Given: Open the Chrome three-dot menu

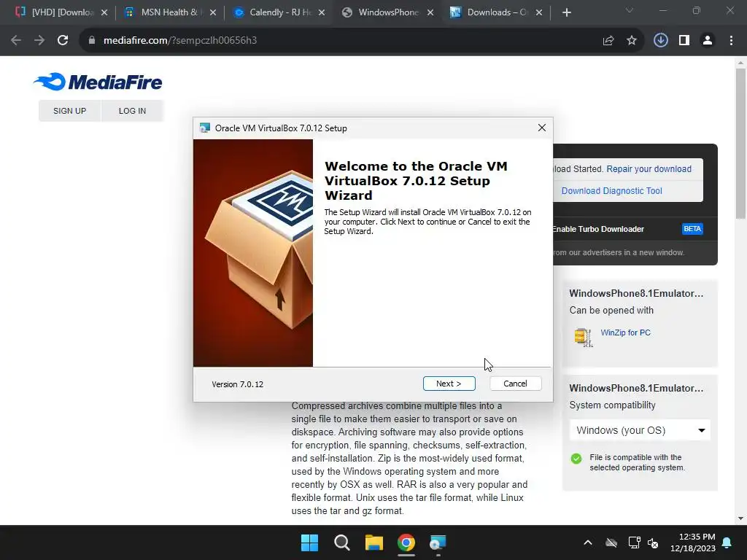Looking at the screenshot, I should click(731, 41).
